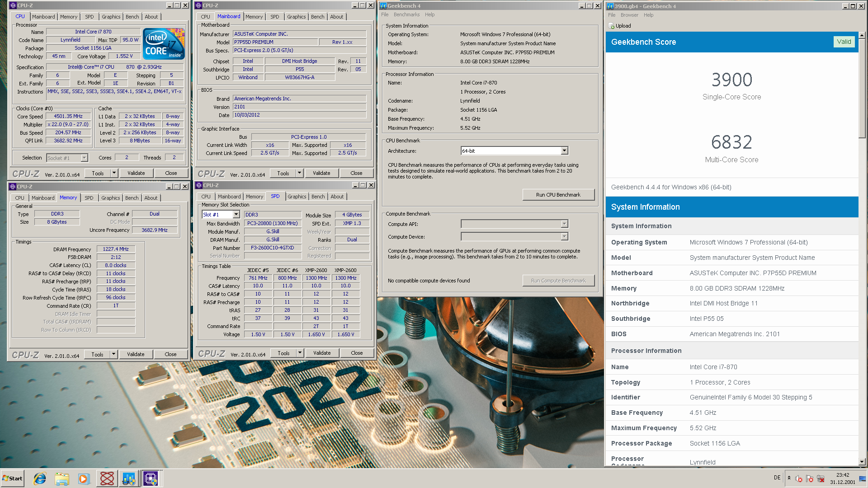The image size is (868, 488).
Task: Click the scrollbar up arrow in the result window
Action: [x=862, y=35]
